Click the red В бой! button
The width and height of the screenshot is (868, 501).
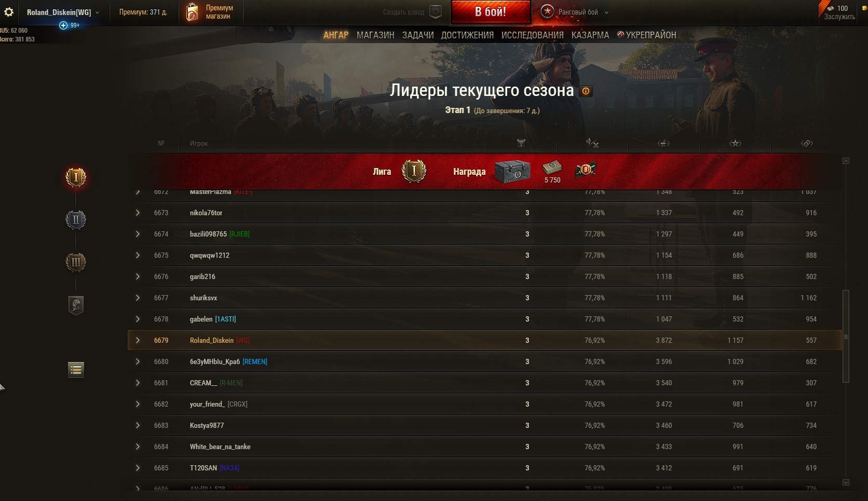coord(491,12)
